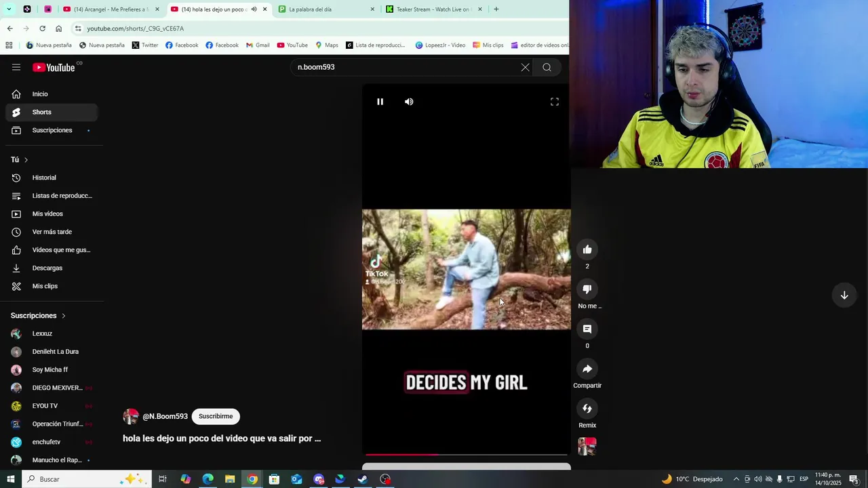
Task: Go back in browser history
Action: [x=9, y=28]
